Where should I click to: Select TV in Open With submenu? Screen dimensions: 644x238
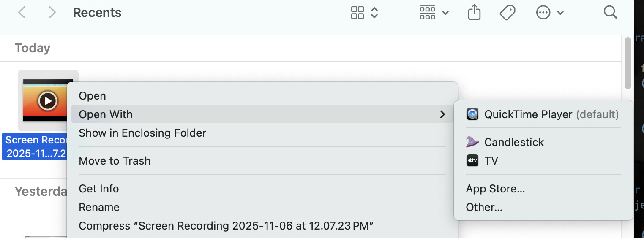click(491, 161)
